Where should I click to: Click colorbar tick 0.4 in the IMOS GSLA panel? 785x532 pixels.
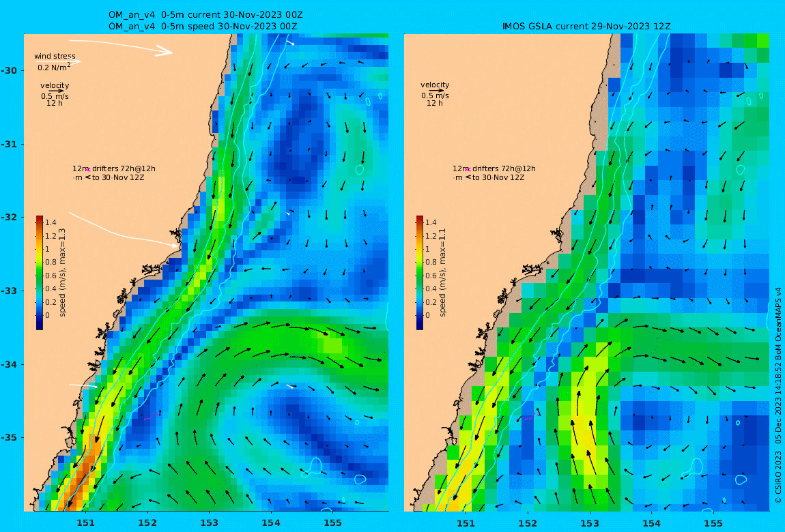(x=431, y=289)
